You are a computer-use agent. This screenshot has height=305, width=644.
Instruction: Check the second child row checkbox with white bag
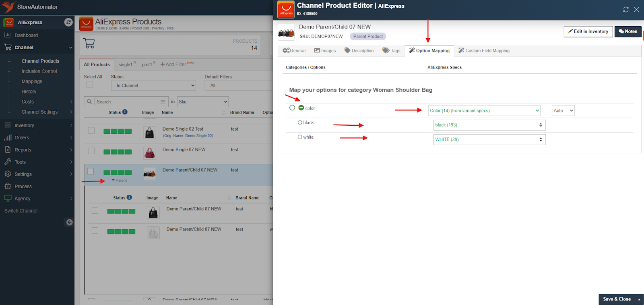point(95,231)
